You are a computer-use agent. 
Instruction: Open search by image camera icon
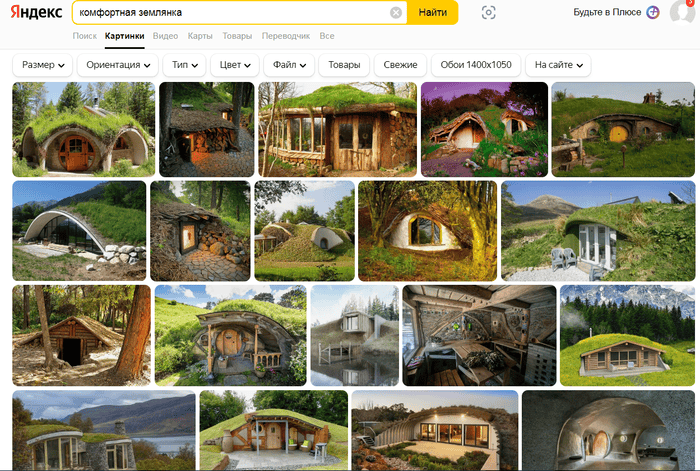pyautogui.click(x=488, y=13)
